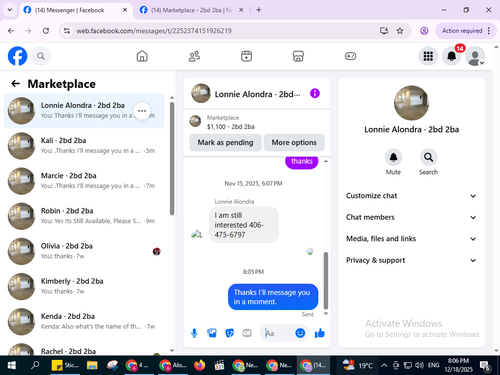The image size is (500, 375).
Task: Open the Video (Watch) icon
Action: [246, 56]
